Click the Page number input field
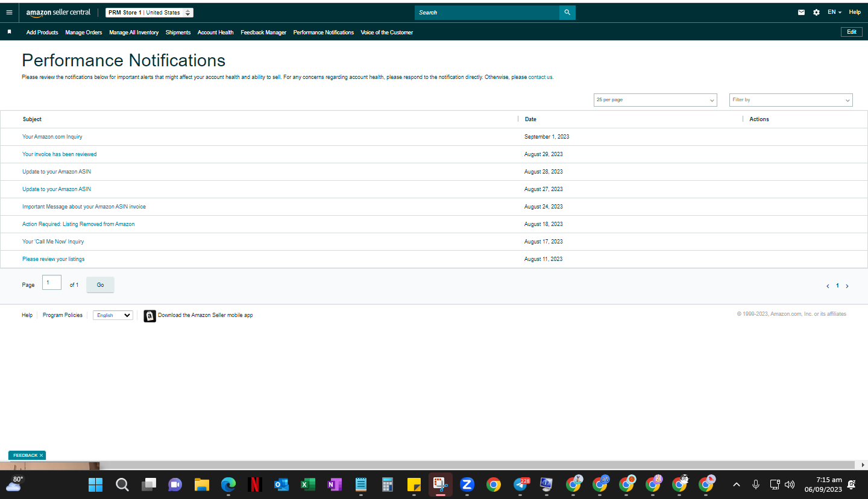868x499 pixels. [x=52, y=282]
